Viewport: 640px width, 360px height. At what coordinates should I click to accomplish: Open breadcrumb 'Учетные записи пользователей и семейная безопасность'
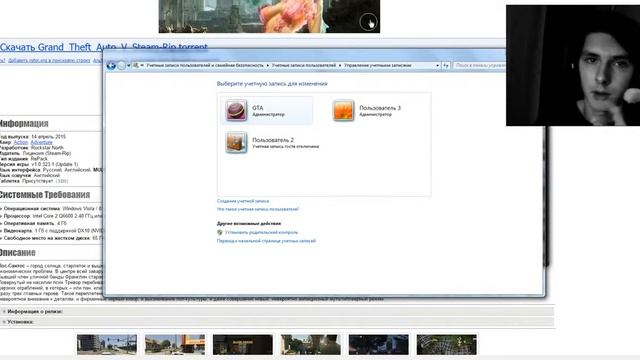tap(205, 65)
